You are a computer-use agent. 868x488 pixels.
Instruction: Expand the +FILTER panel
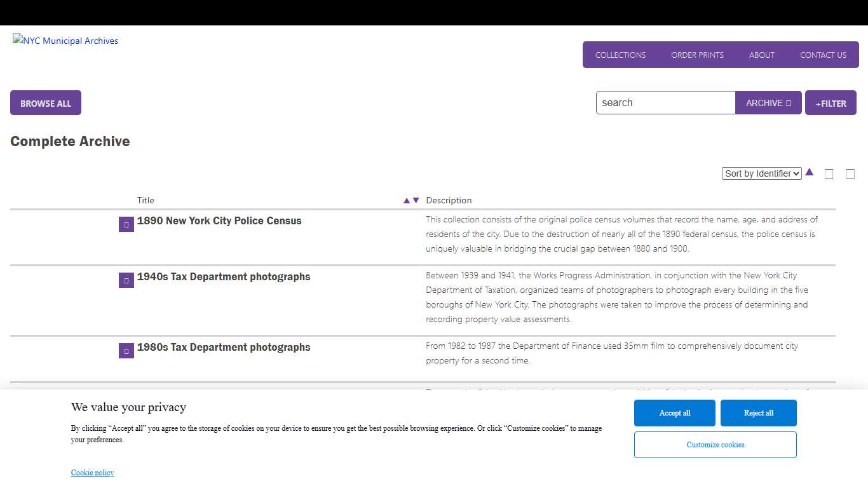tap(831, 102)
